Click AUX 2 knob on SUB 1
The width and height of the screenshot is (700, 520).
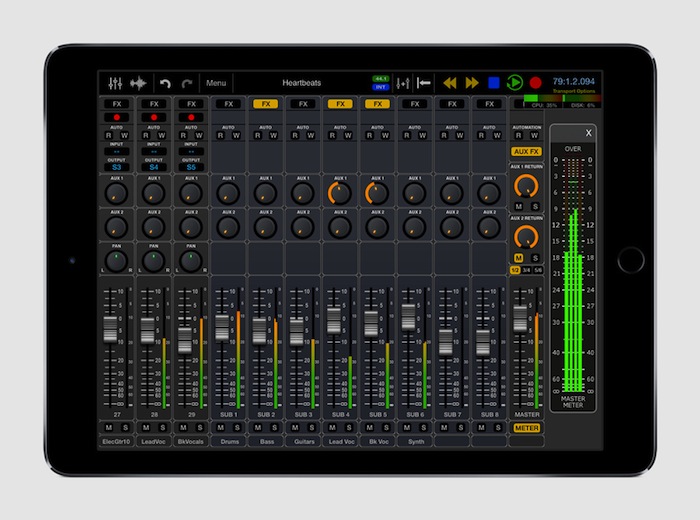click(228, 228)
